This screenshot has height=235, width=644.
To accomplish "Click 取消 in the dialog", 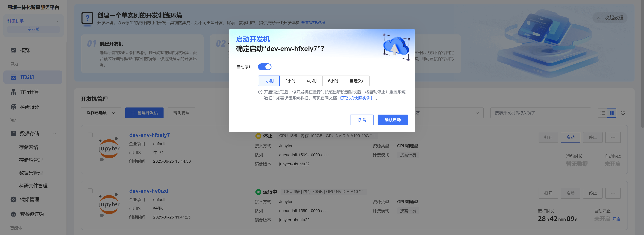I will click(362, 120).
